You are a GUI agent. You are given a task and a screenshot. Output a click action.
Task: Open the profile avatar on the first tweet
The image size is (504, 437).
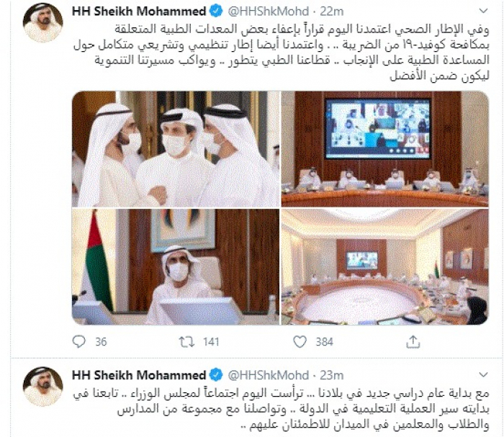click(42, 23)
